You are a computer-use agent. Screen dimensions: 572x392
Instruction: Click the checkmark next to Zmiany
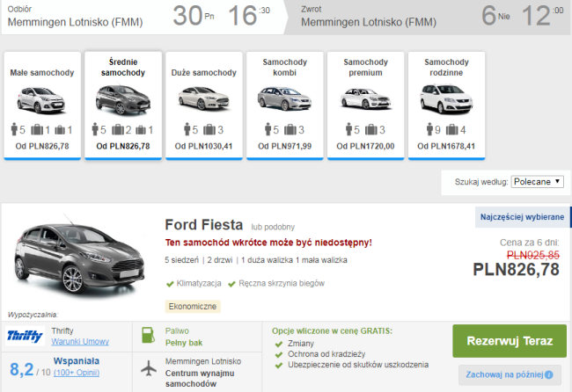279,344
